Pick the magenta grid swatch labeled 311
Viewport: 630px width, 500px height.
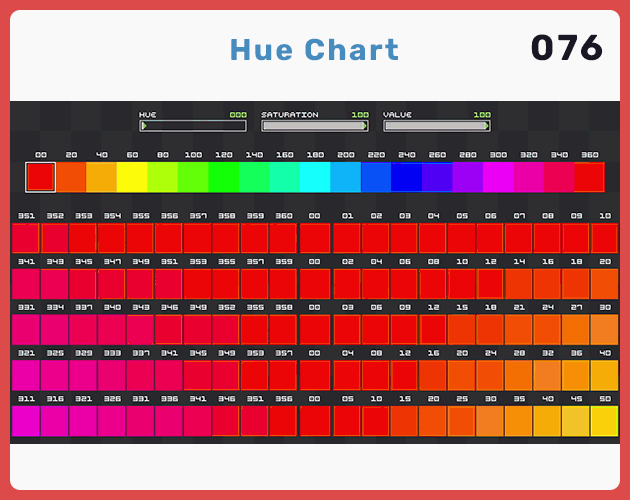tap(26, 421)
